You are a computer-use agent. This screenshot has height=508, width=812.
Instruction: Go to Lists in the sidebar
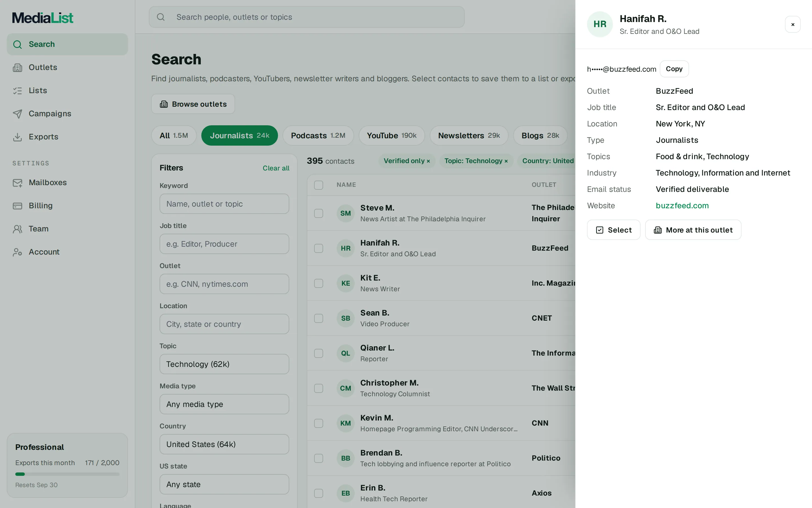(67, 91)
